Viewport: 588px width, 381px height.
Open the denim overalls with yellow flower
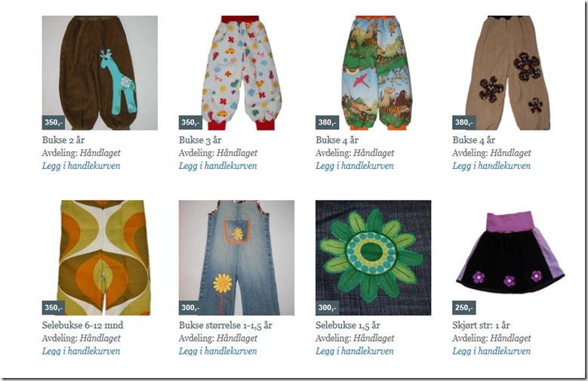click(236, 257)
